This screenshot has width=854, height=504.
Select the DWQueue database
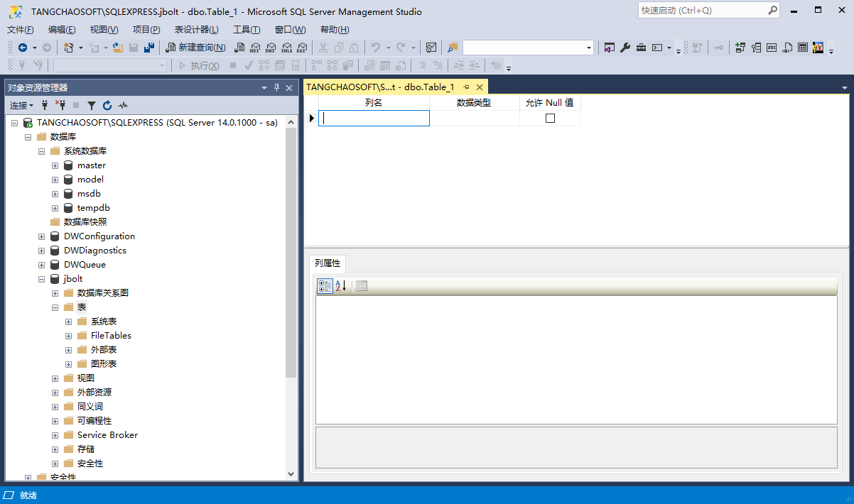click(85, 265)
